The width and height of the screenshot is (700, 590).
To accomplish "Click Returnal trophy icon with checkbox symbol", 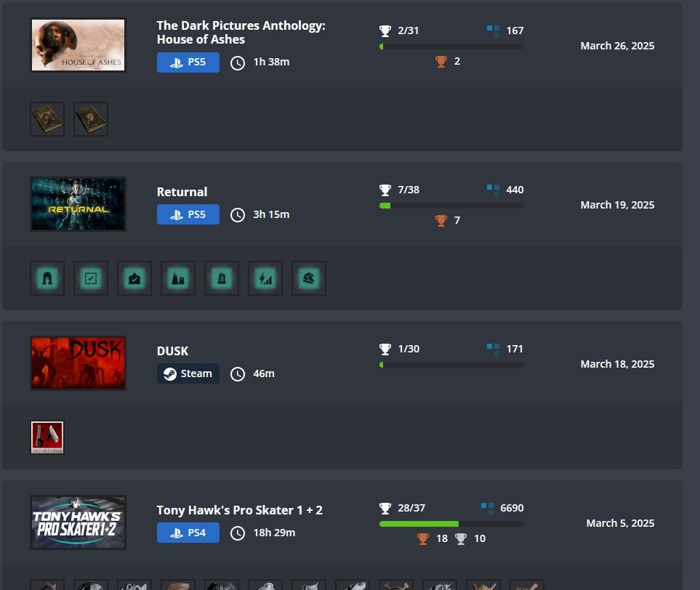I will point(91,278).
